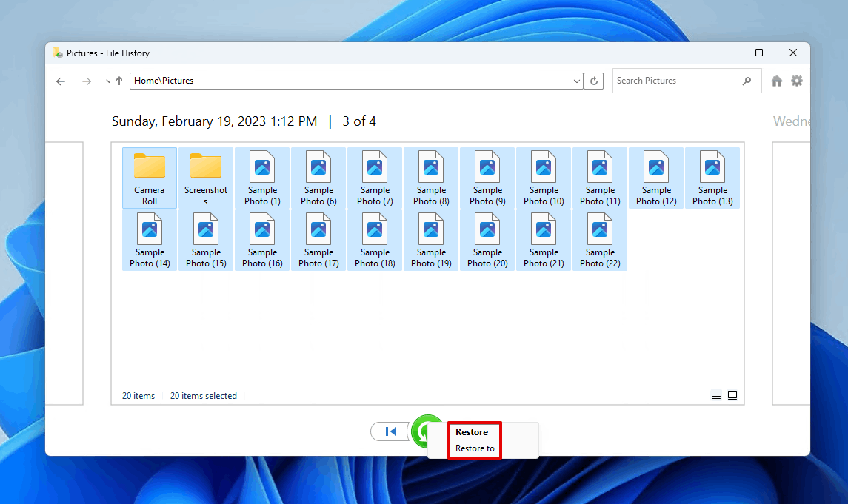
Task: Open the settings gear options
Action: pyautogui.click(x=797, y=81)
